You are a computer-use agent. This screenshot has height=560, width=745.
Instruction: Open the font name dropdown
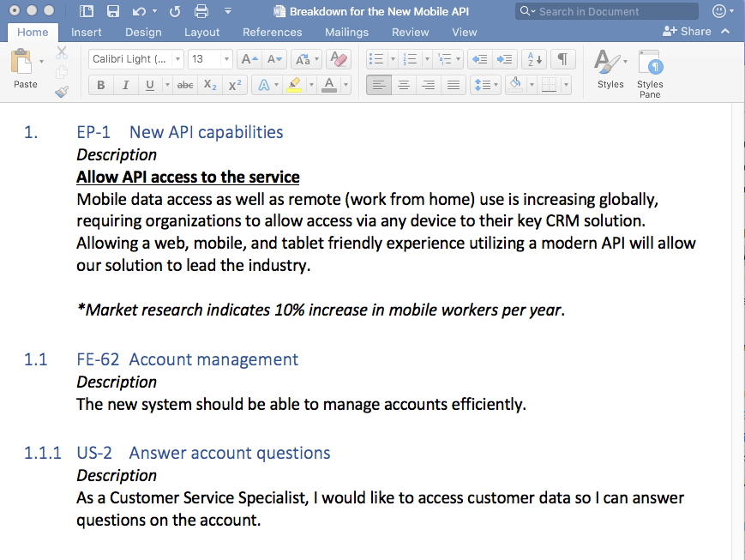(177, 59)
